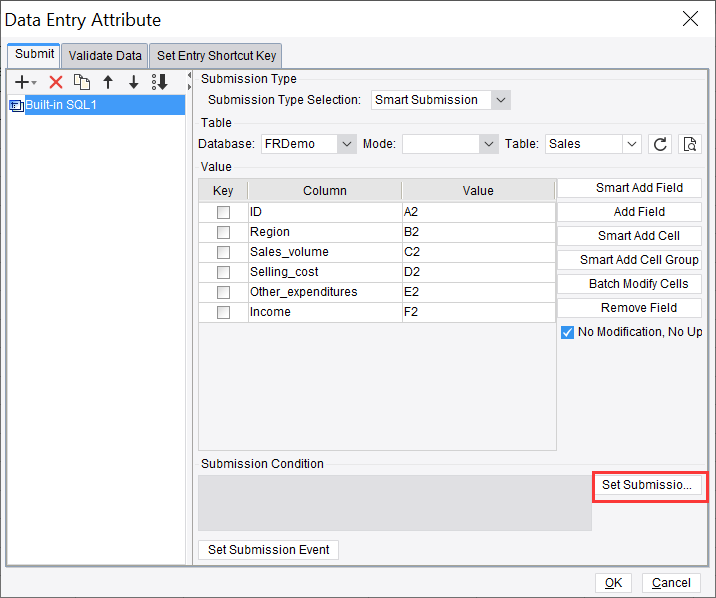Click the Add Field button
This screenshot has height=598, width=716.
tap(629, 212)
